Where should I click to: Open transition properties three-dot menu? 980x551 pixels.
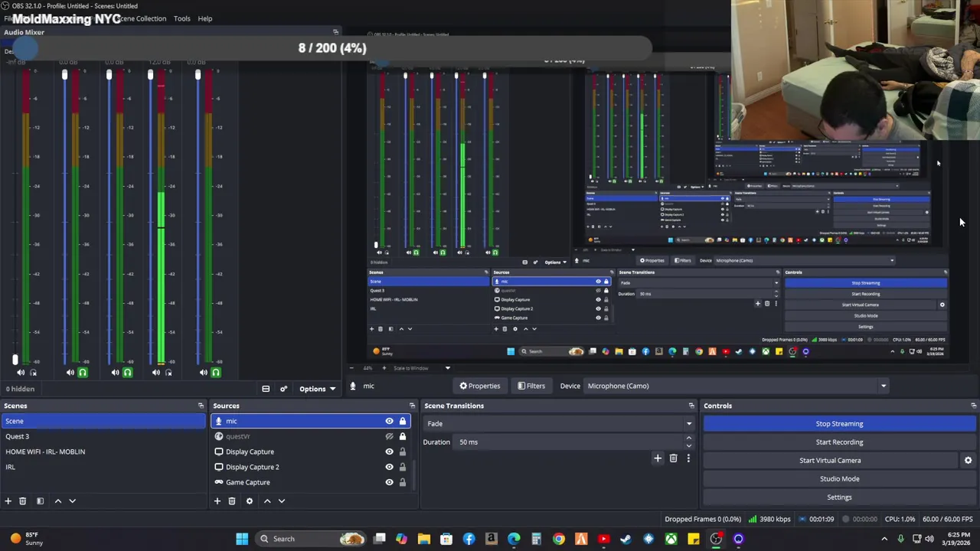tap(688, 458)
